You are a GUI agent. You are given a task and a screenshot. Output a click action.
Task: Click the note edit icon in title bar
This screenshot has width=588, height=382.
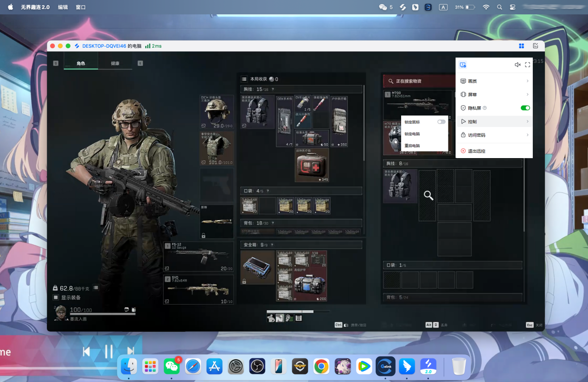[536, 46]
